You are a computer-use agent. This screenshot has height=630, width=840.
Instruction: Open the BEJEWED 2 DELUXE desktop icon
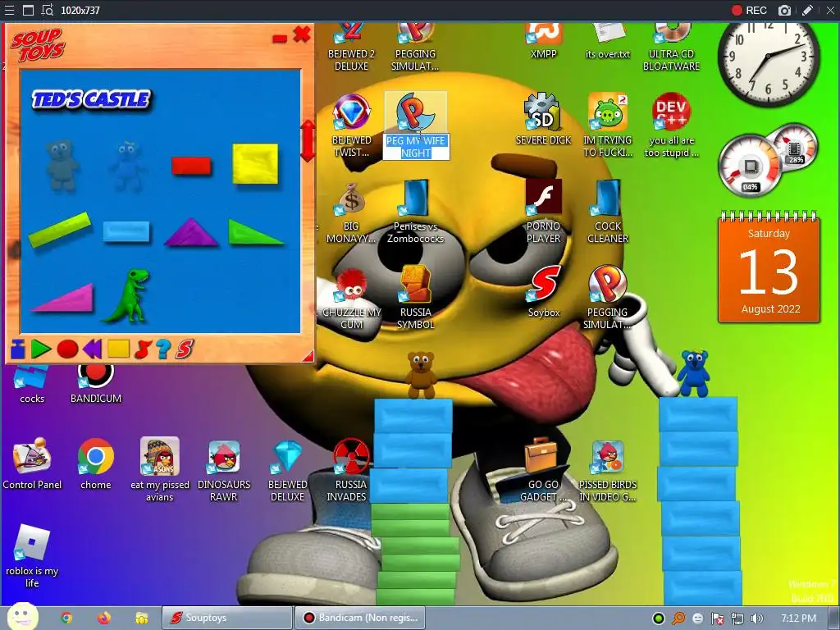click(x=351, y=47)
